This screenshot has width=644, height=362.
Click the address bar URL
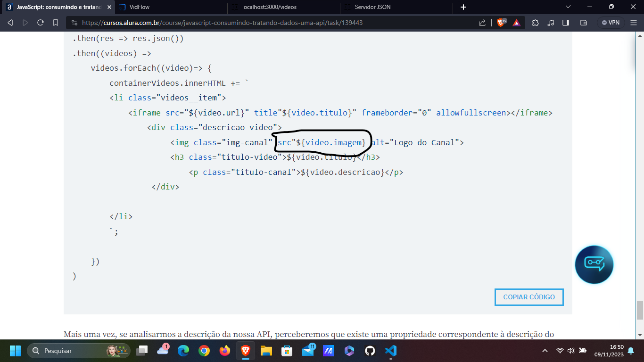(222, 23)
